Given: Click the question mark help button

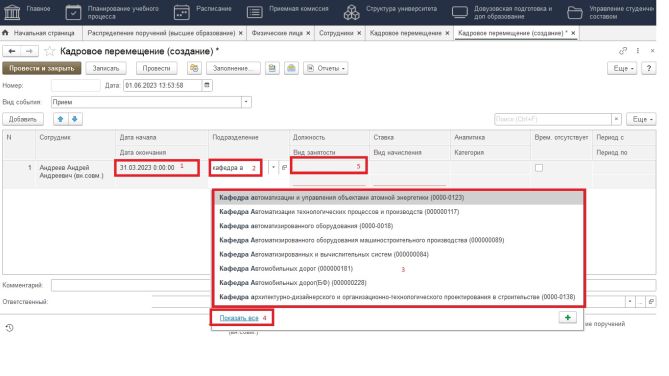Looking at the screenshot, I should pos(649,68).
